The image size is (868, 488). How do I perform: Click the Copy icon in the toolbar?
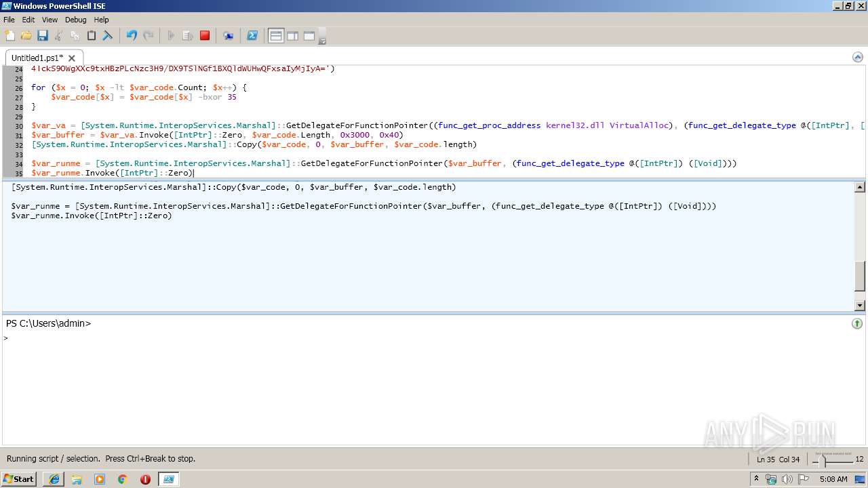[75, 36]
